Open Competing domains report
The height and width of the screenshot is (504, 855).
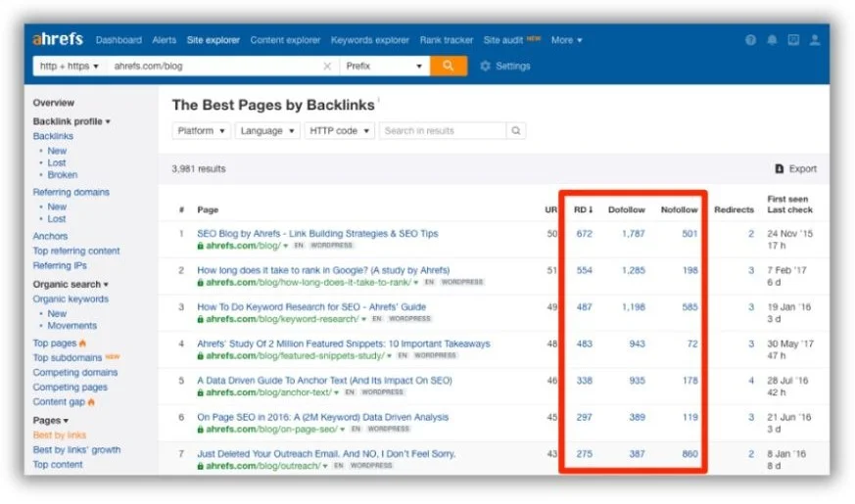point(75,373)
